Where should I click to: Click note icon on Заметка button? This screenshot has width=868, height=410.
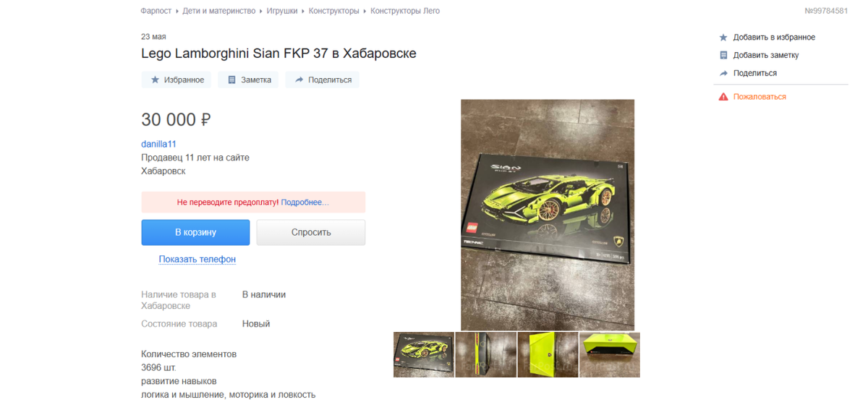click(232, 80)
